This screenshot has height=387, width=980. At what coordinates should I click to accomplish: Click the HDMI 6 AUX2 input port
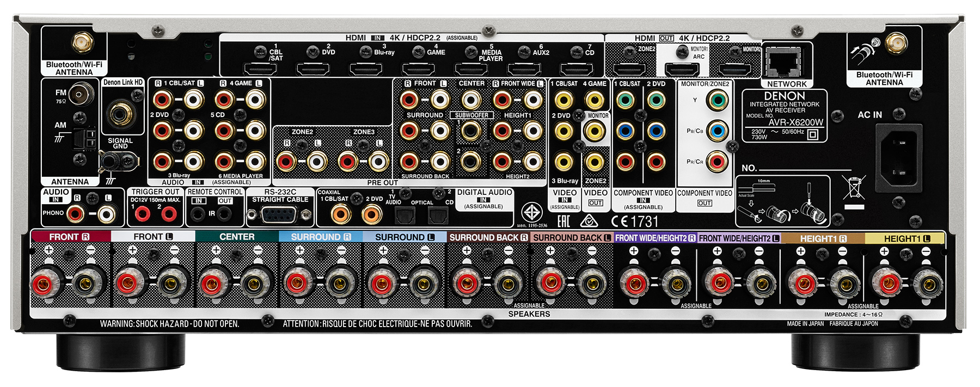click(524, 69)
